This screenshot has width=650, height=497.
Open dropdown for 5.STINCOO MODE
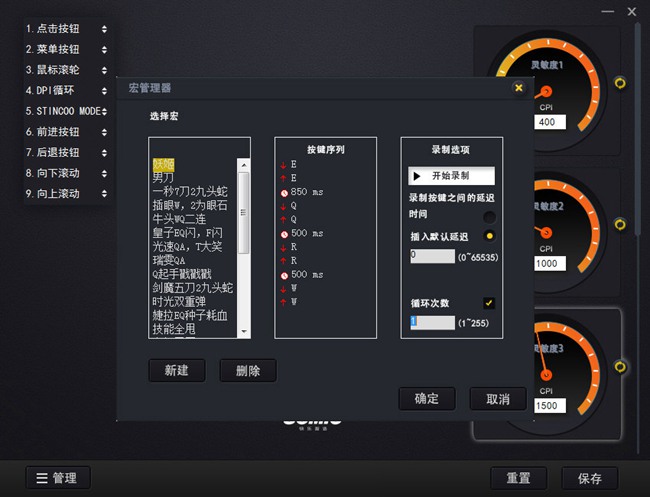pyautogui.click(x=104, y=111)
